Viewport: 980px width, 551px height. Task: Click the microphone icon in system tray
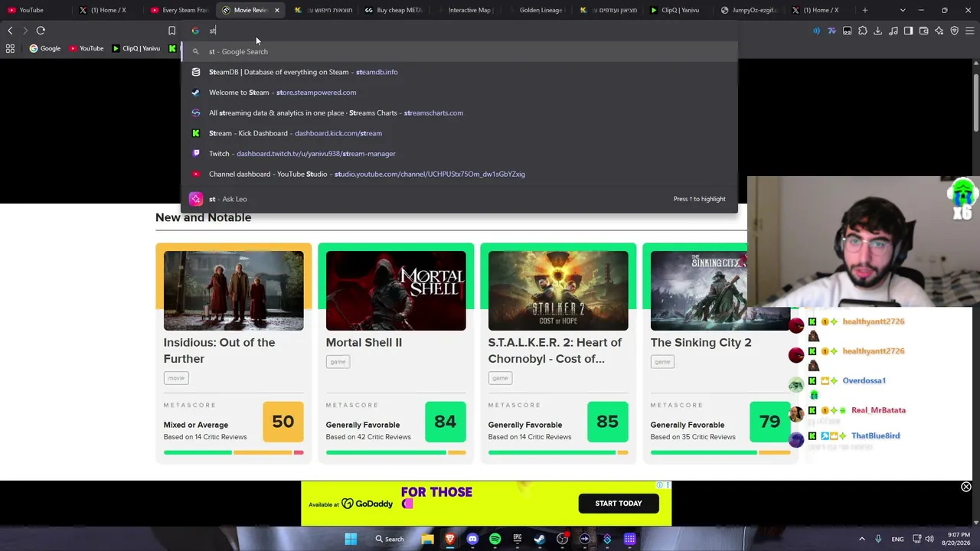(878, 539)
